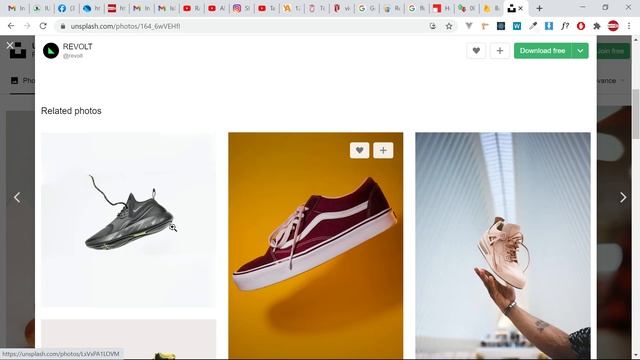640x360 pixels.
Task: Click the blue W extension icon
Action: coord(517,26)
